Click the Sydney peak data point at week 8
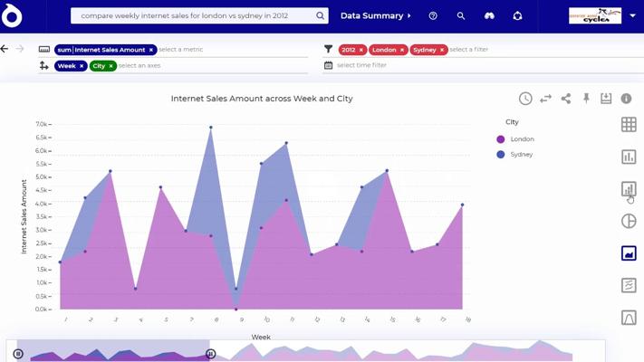The image size is (644, 362). click(211, 128)
